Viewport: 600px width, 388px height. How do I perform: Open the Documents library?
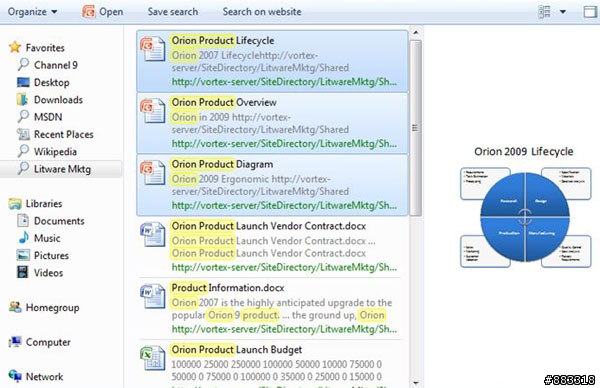click(x=59, y=221)
